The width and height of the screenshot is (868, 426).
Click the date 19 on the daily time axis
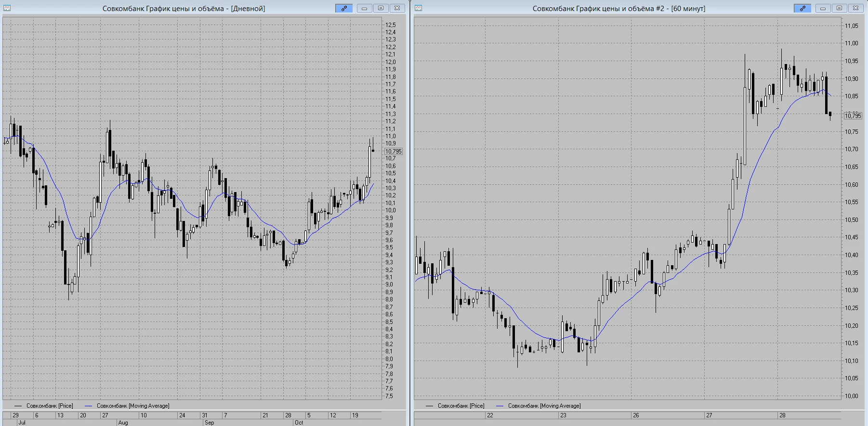pyautogui.click(x=355, y=415)
